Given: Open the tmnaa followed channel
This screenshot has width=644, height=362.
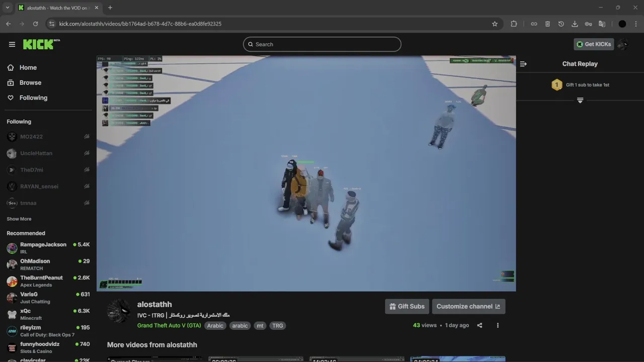Looking at the screenshot, I should point(48,203).
